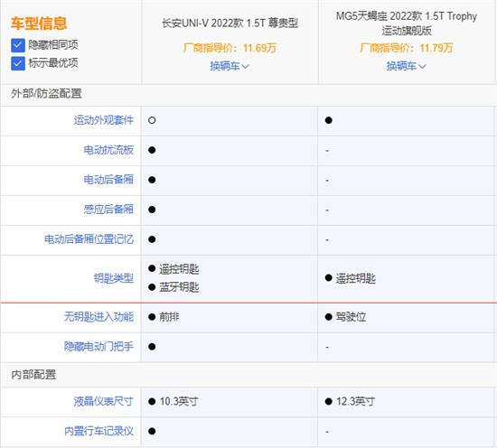Viewport: 497px width, 448px height.
Task: Click the 车型信息 heading
Action: point(39,23)
